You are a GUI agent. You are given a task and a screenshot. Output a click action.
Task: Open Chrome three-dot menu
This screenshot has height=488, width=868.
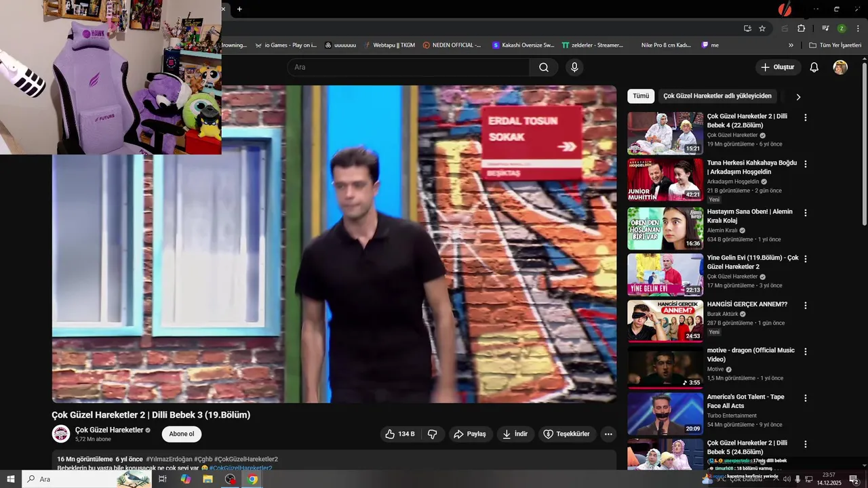858,28
